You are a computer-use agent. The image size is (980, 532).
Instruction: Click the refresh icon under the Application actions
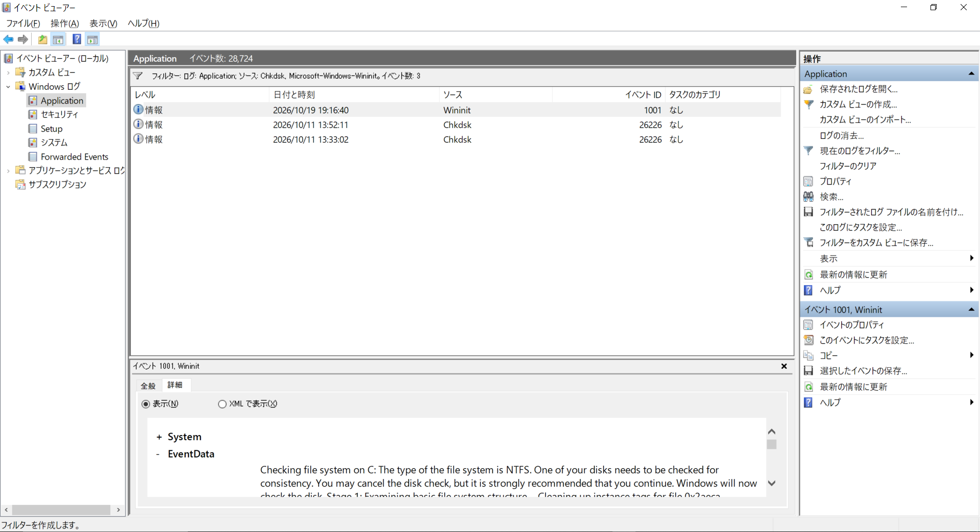(808, 274)
